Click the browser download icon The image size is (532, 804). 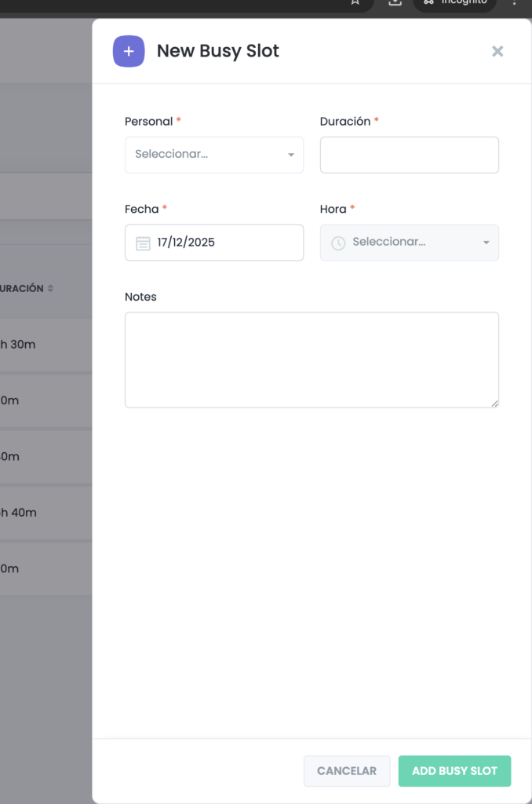(x=395, y=2)
